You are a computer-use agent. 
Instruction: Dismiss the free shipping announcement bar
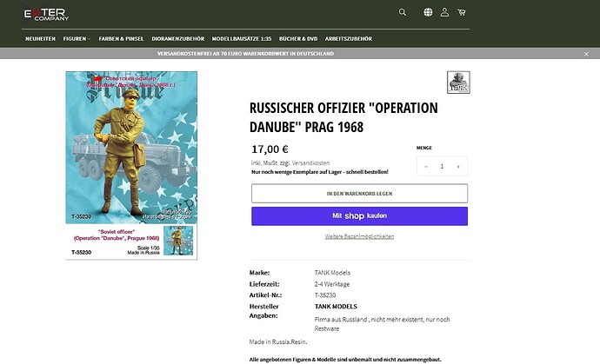point(586,54)
